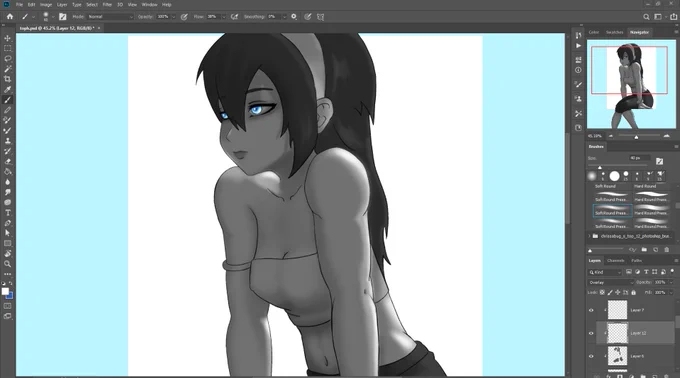Open the layer Fill dropdown arrow
680x378 pixels.
pos(671,293)
